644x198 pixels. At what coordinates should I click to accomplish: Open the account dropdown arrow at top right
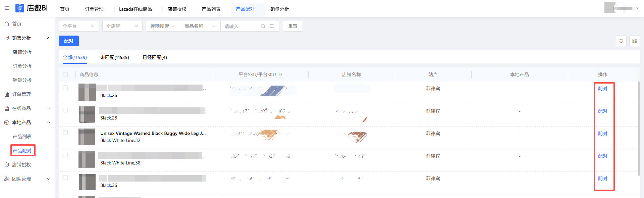pyautogui.click(x=637, y=8)
